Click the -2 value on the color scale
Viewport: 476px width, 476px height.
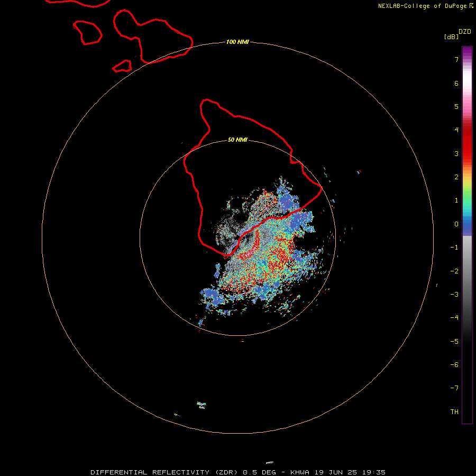(x=454, y=271)
